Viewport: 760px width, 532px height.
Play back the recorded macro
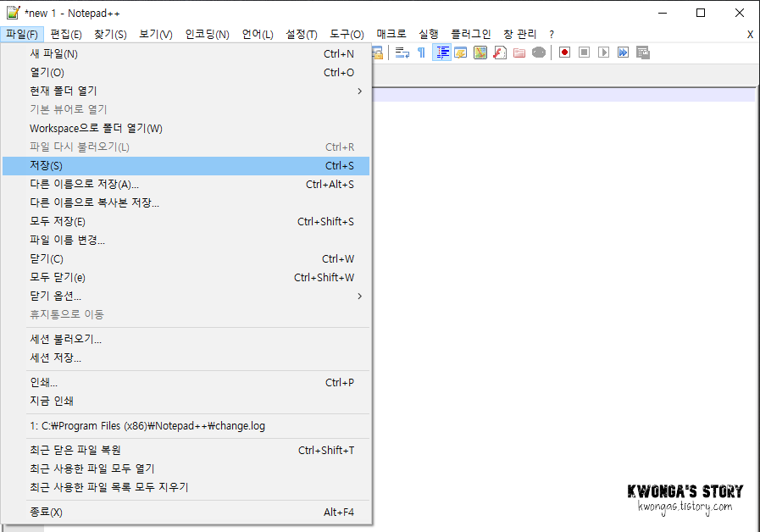coord(603,52)
